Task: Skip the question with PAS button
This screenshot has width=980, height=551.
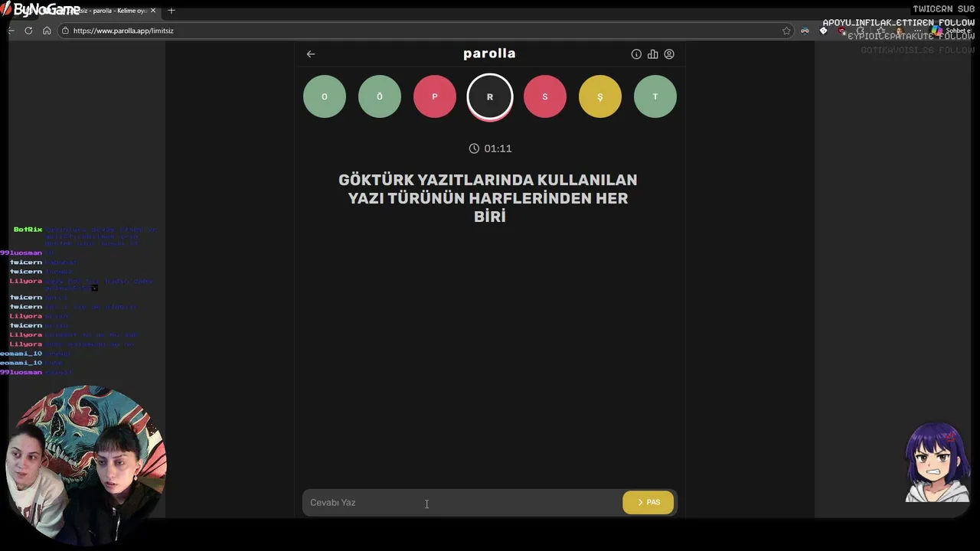Action: click(x=648, y=503)
